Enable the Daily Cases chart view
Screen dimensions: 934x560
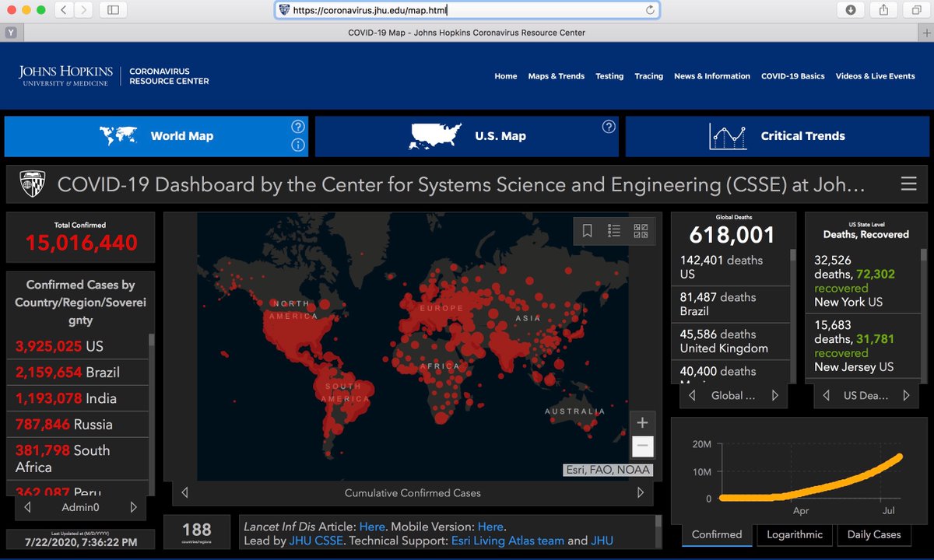[x=873, y=534]
